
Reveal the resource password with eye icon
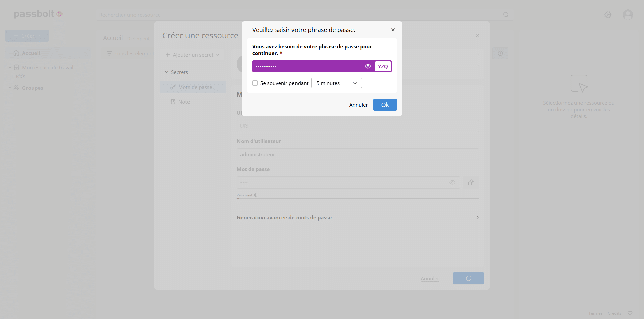point(452,182)
